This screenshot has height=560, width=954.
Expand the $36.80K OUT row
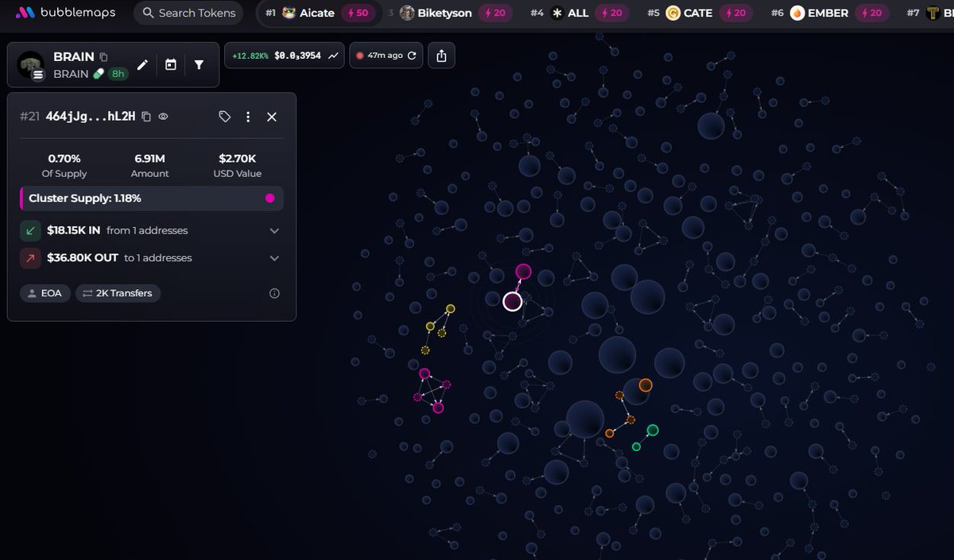152,258
